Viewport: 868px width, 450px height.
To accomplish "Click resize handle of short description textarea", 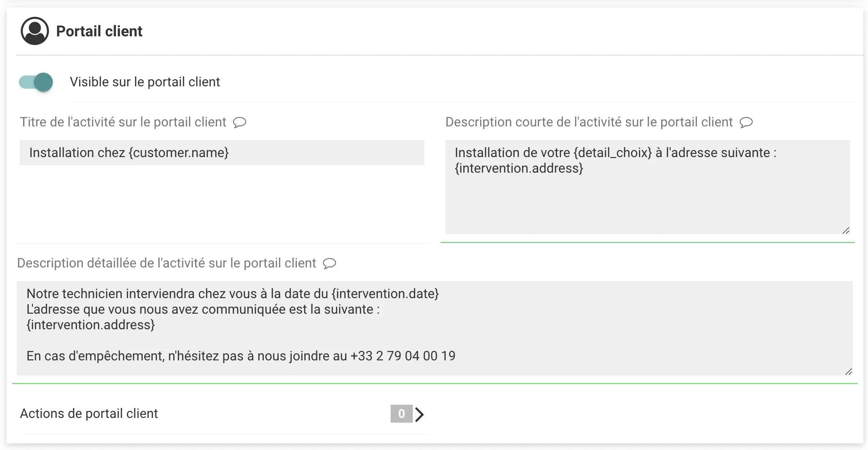I will (x=846, y=230).
